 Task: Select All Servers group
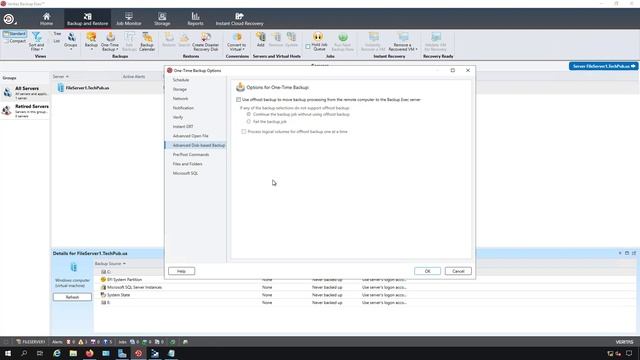[x=25, y=93]
